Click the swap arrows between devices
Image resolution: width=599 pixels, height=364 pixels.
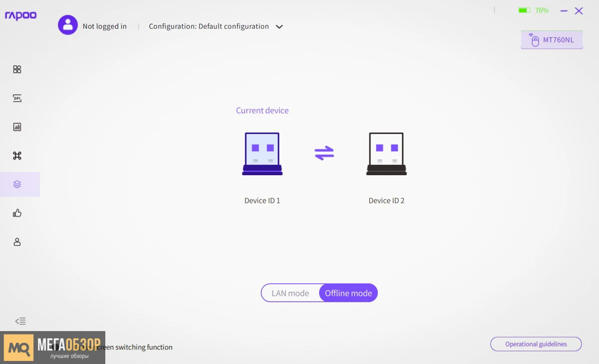(324, 153)
